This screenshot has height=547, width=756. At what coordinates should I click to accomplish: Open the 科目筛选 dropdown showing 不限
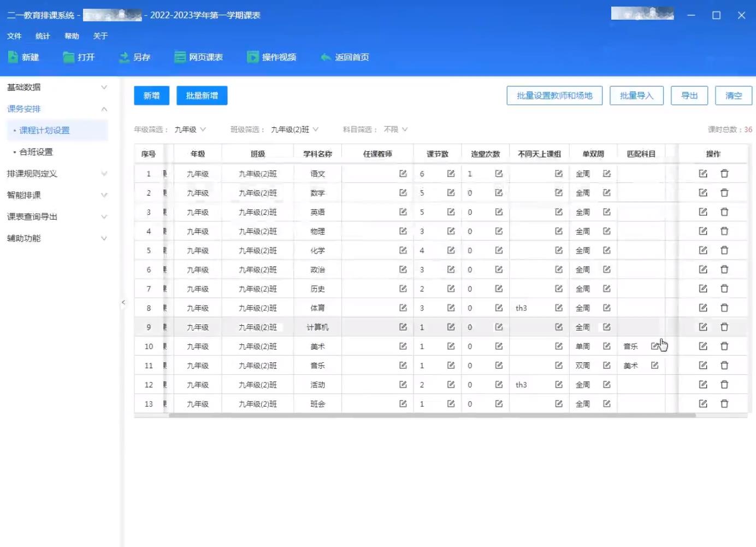(395, 130)
